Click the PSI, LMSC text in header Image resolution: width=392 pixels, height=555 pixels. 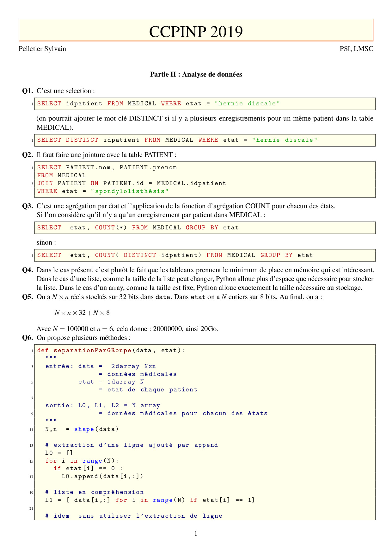356,49
